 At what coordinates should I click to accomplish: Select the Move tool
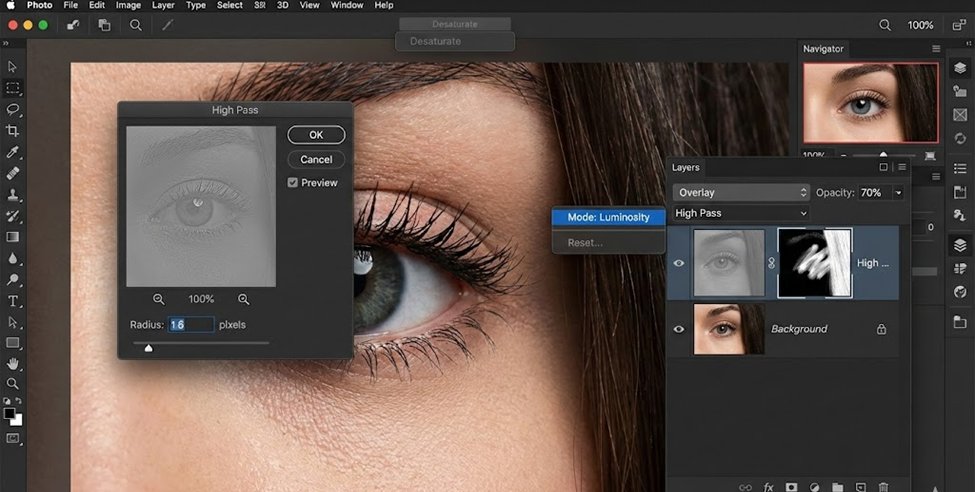click(12, 67)
